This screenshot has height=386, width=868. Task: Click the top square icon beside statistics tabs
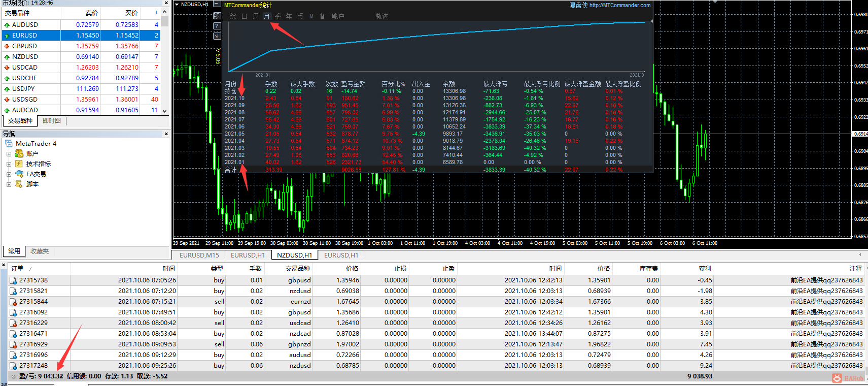[217, 16]
